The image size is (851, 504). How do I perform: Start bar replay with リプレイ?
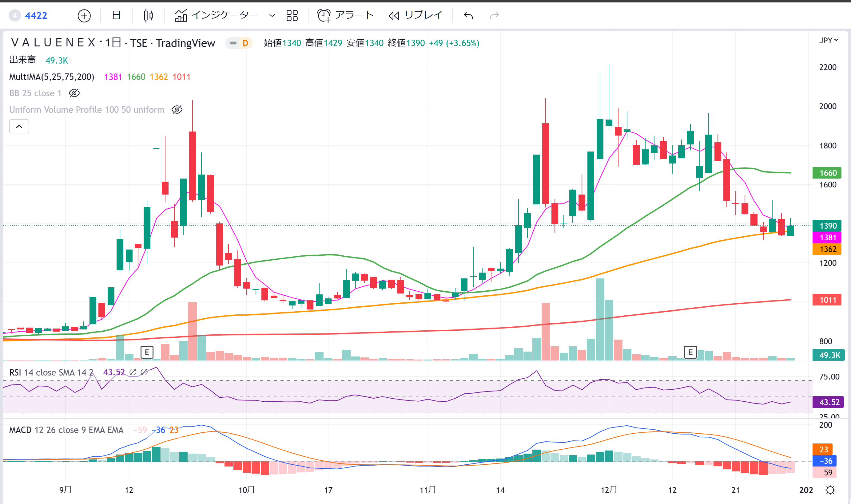pos(415,15)
